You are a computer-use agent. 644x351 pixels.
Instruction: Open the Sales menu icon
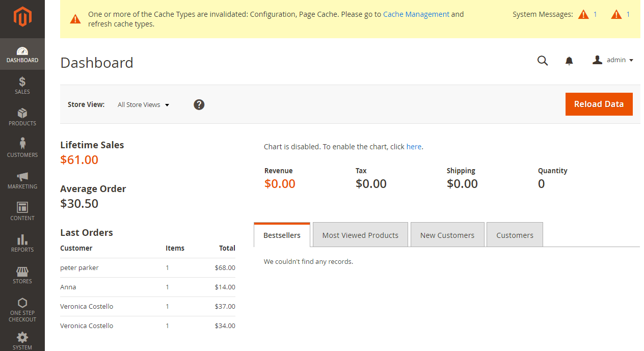(x=22, y=82)
